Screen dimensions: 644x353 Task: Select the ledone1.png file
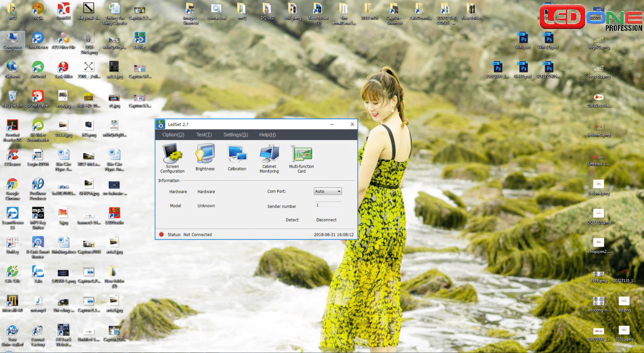click(x=598, y=129)
